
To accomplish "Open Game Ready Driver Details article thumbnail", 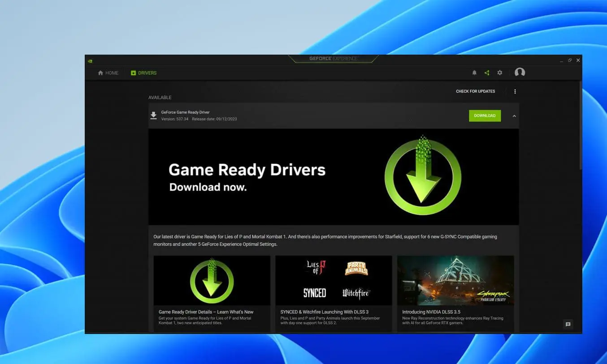I will [x=212, y=280].
